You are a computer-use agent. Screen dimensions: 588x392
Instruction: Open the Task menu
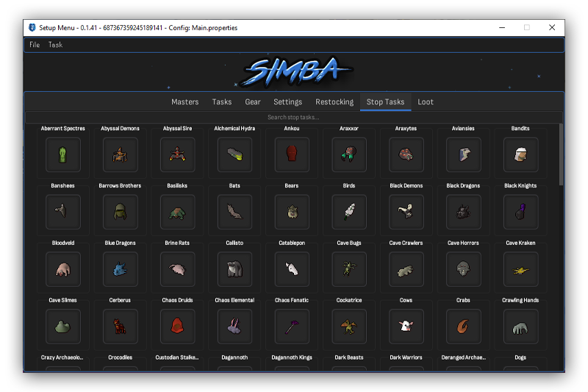[55, 45]
